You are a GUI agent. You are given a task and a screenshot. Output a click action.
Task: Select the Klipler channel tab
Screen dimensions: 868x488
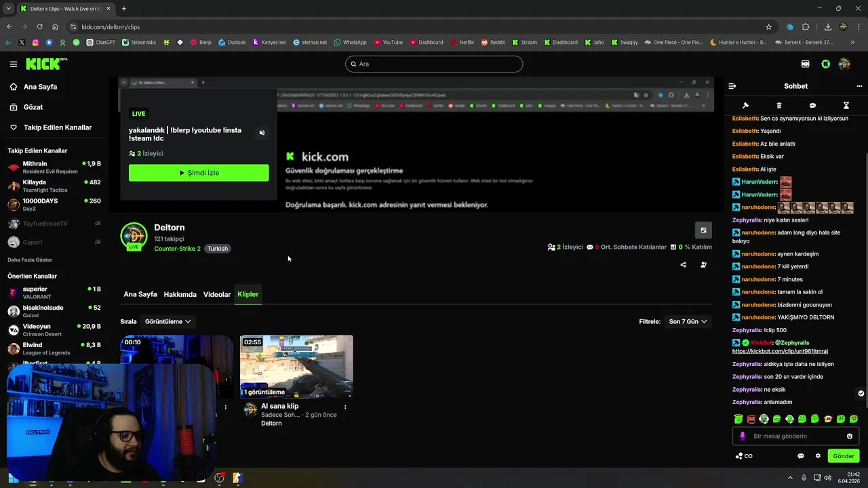click(x=248, y=294)
